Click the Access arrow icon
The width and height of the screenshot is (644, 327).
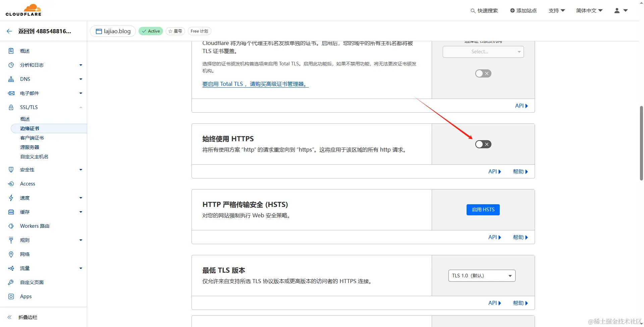tap(11, 184)
